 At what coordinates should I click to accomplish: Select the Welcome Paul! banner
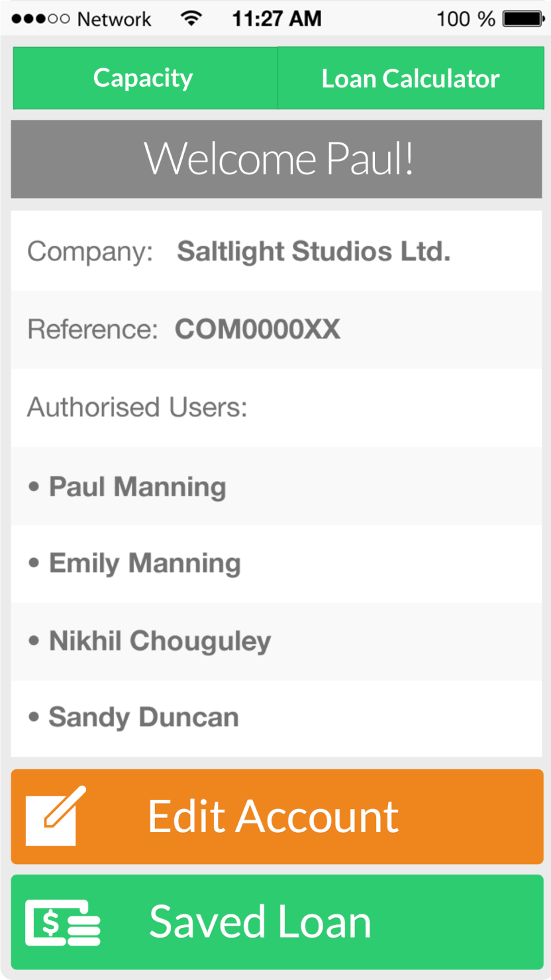click(x=277, y=159)
